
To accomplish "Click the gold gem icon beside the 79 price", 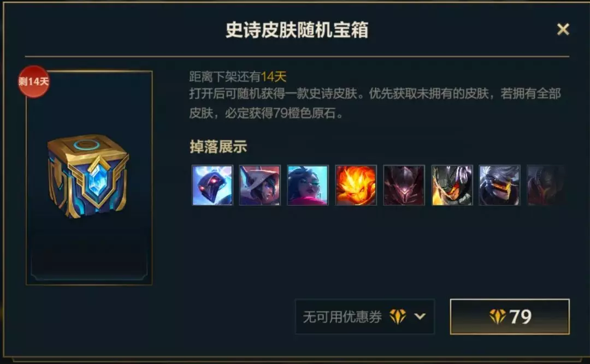I will point(498,317).
